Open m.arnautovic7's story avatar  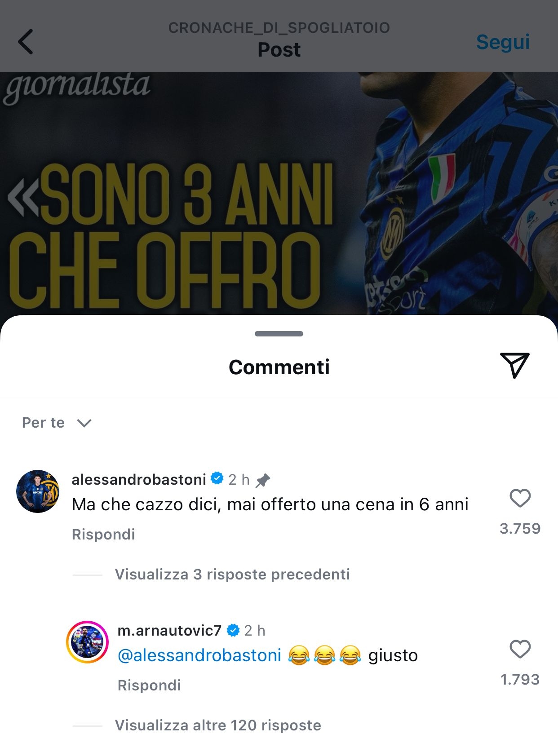tap(88, 642)
